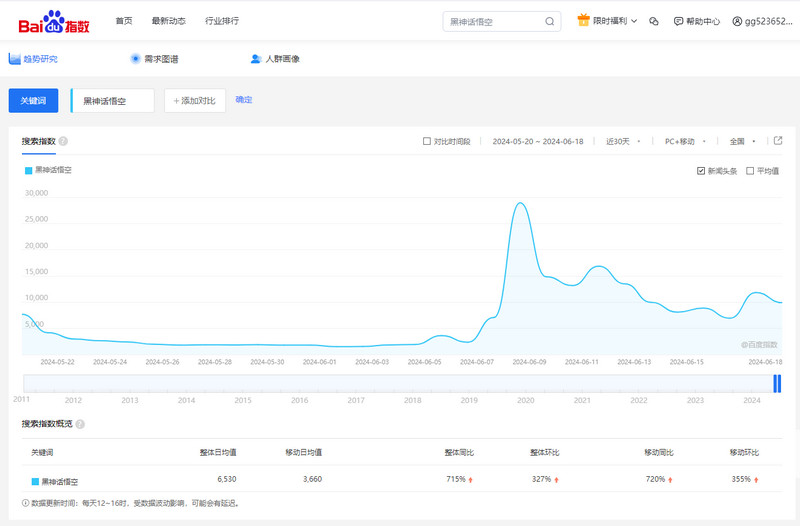Click the WeChat icon in header
800x526 pixels.
coord(654,21)
